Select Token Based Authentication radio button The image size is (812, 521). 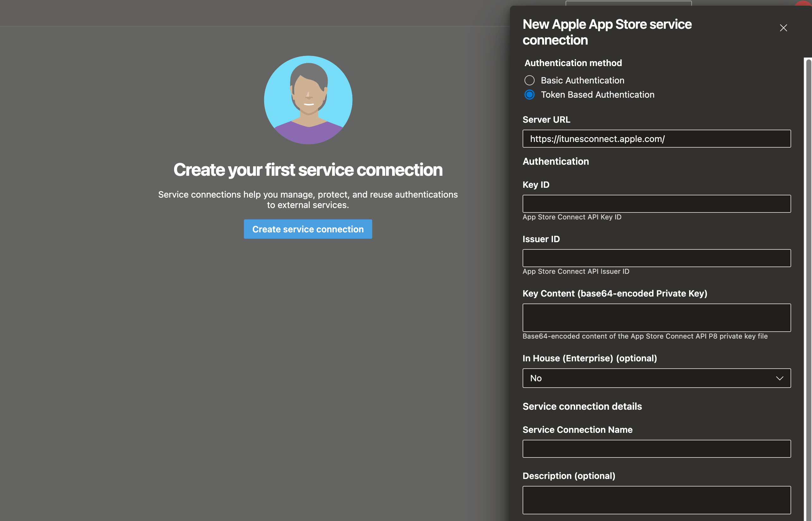[530, 95]
